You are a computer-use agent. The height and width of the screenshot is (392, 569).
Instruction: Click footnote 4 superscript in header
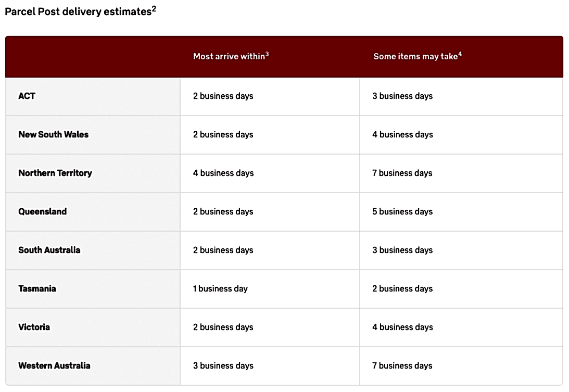(x=460, y=54)
